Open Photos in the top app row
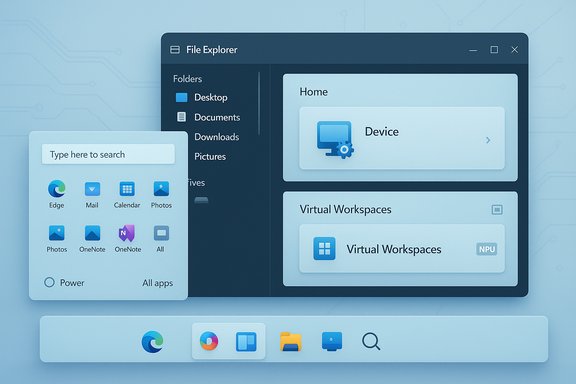The height and width of the screenshot is (384, 576). [x=161, y=189]
